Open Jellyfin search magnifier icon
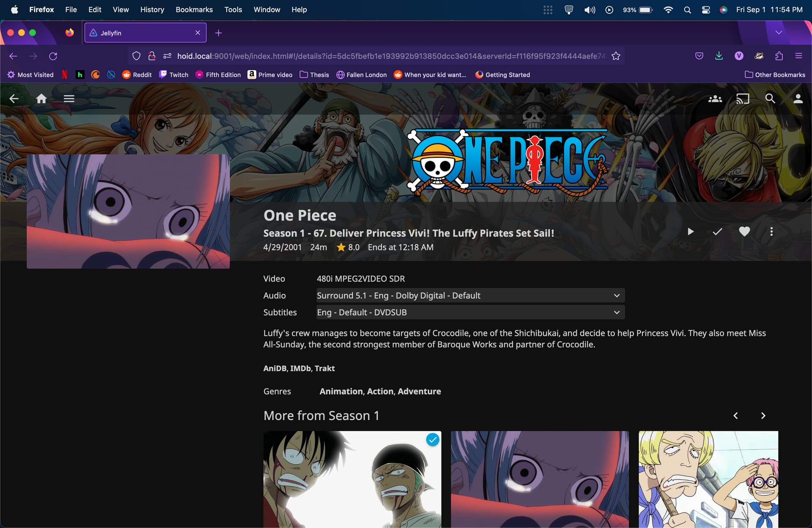812x528 pixels. point(770,98)
